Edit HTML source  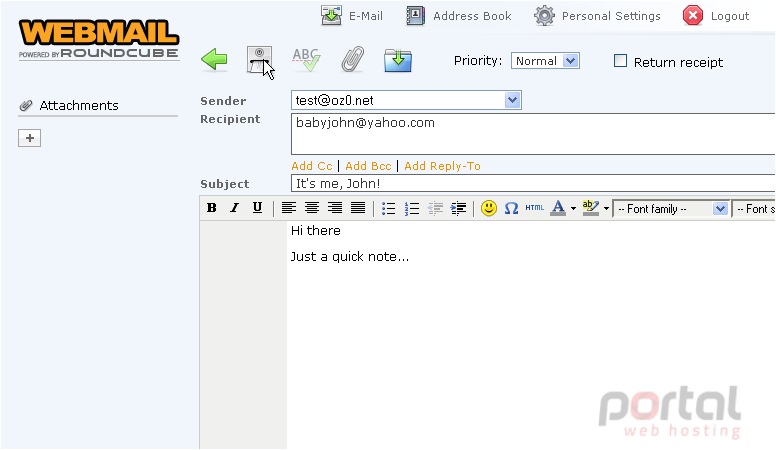534,208
